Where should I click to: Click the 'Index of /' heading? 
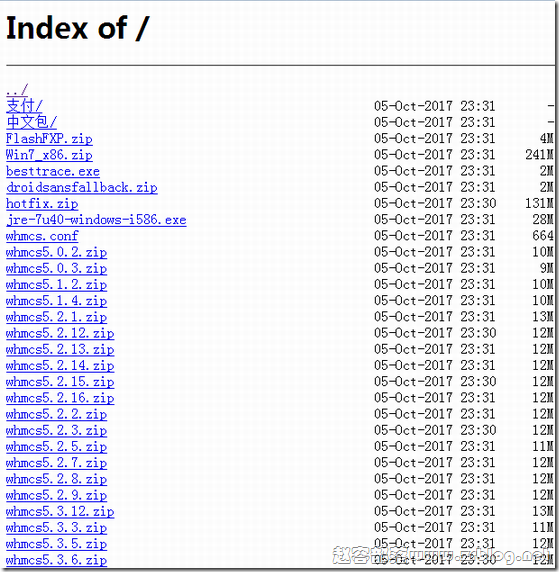click(78, 28)
